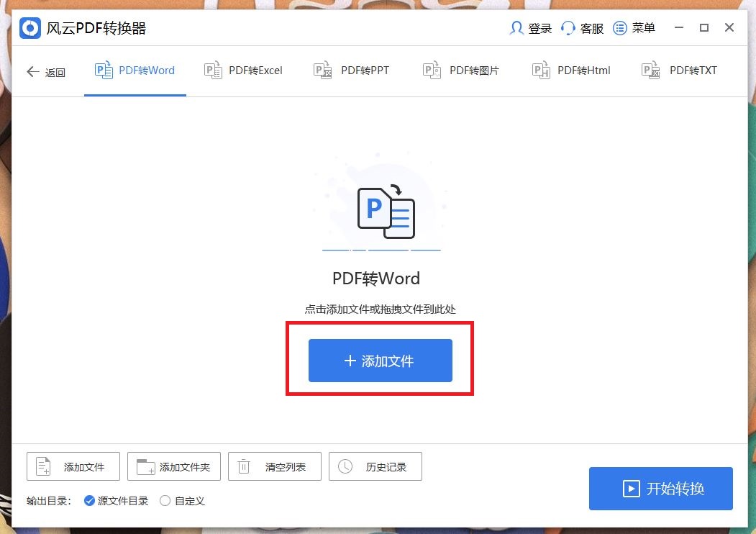Click the PDF转Html tab icon
756x534 pixels.
click(x=541, y=71)
